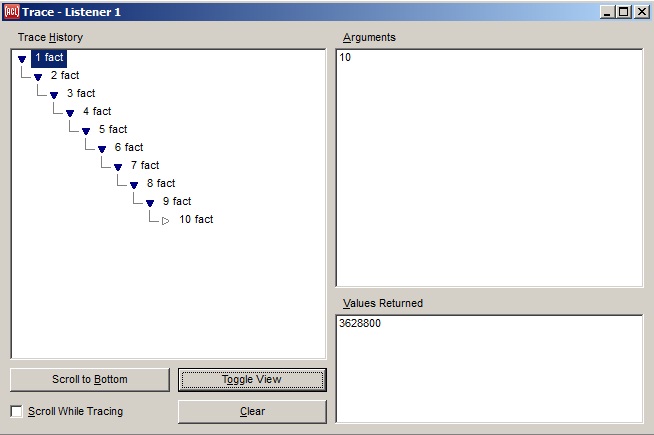Click inside the Arguments text box
The height and width of the screenshot is (435, 654).
point(489,168)
